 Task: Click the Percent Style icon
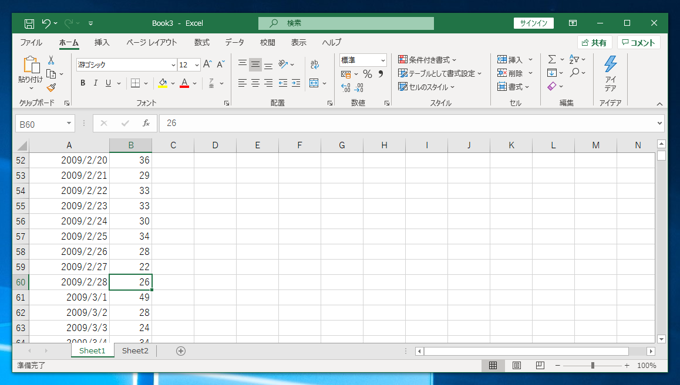tap(367, 74)
